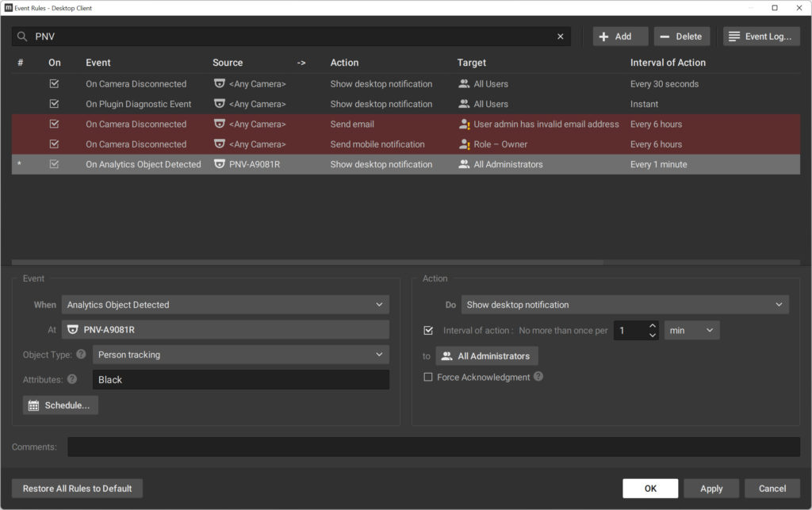Open the Event Log
Screen dimensions: 812x510
(761, 36)
